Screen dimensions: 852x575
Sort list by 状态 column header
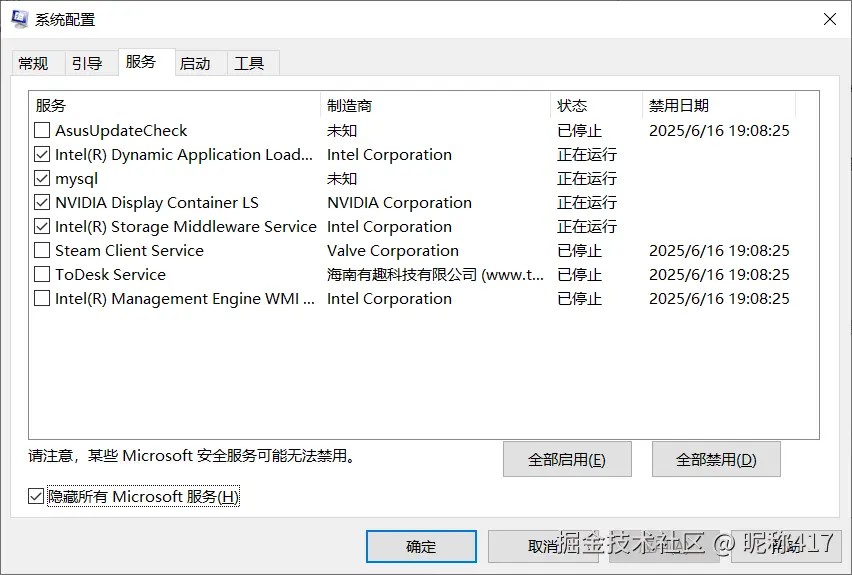coord(595,106)
